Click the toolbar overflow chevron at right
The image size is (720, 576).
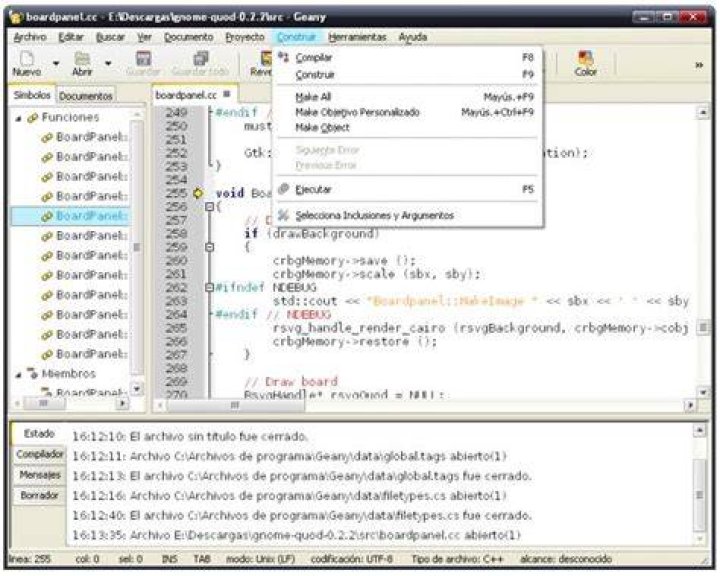coord(699,65)
